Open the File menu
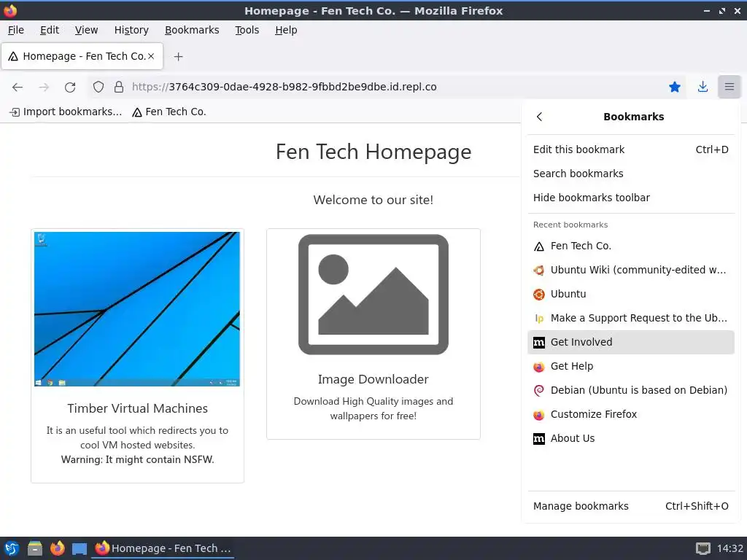This screenshot has width=747, height=560. click(x=16, y=30)
